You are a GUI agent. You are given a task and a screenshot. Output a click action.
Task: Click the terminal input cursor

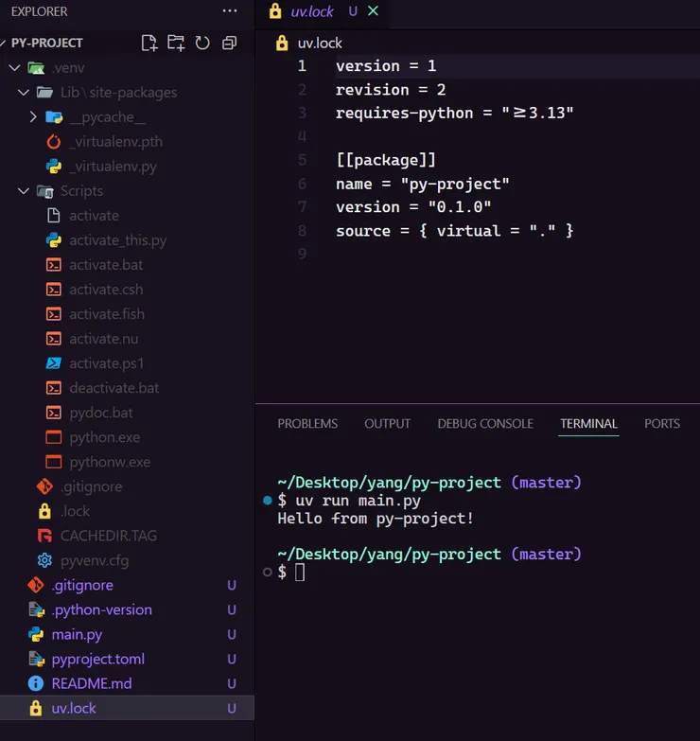coord(300,573)
